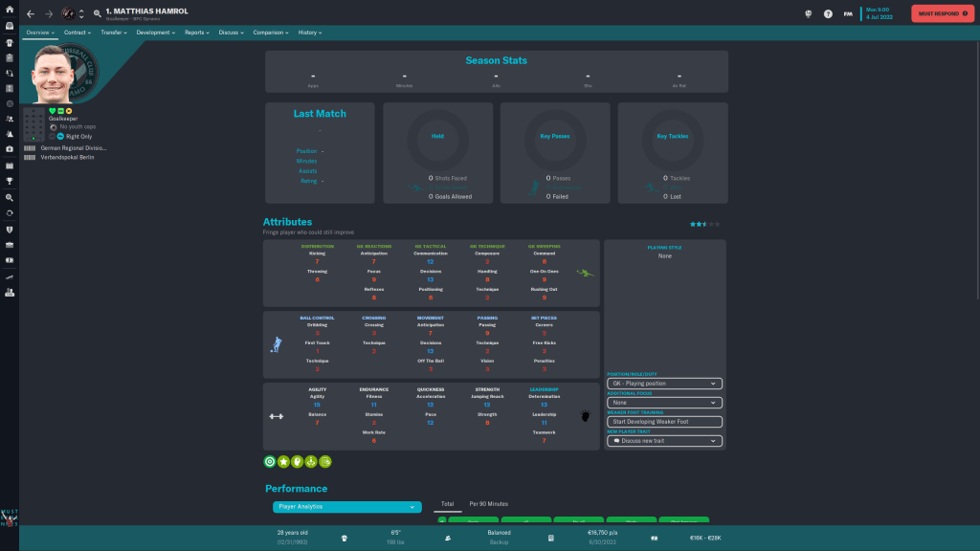Click the search magnifier icon by player name
980x551 pixels.
(98, 14)
